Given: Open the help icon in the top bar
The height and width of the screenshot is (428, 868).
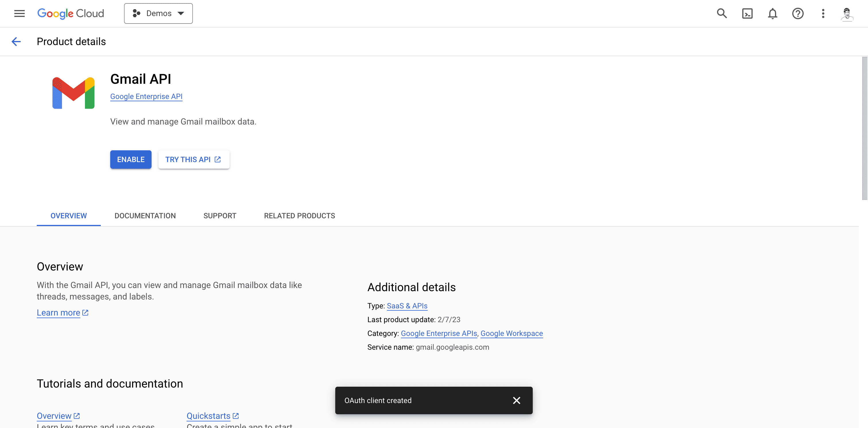Looking at the screenshot, I should click(798, 13).
